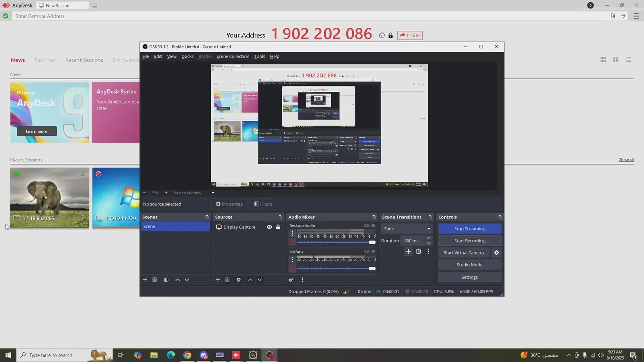Mute Mic/Aux speaker icon

click(x=292, y=269)
